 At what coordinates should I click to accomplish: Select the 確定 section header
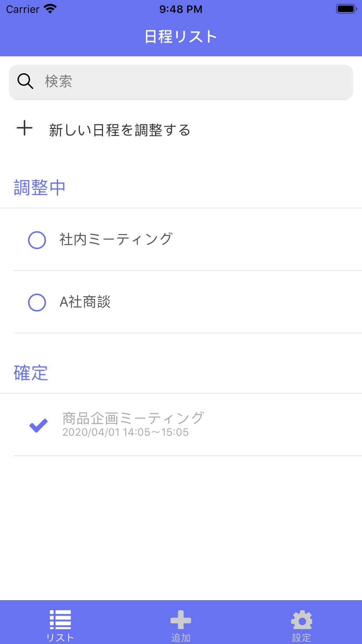[x=31, y=373]
